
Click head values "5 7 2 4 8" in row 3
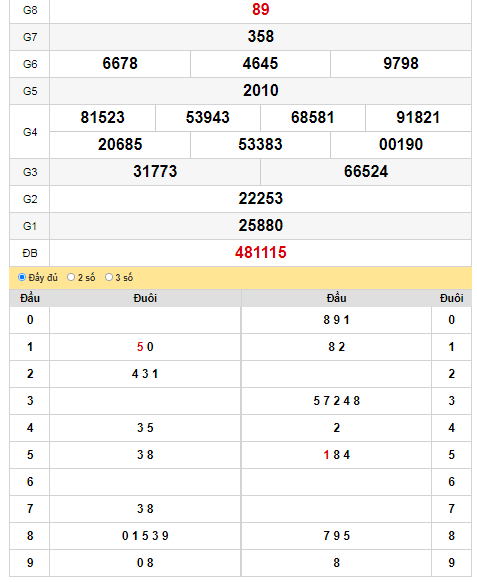pyautogui.click(x=337, y=401)
